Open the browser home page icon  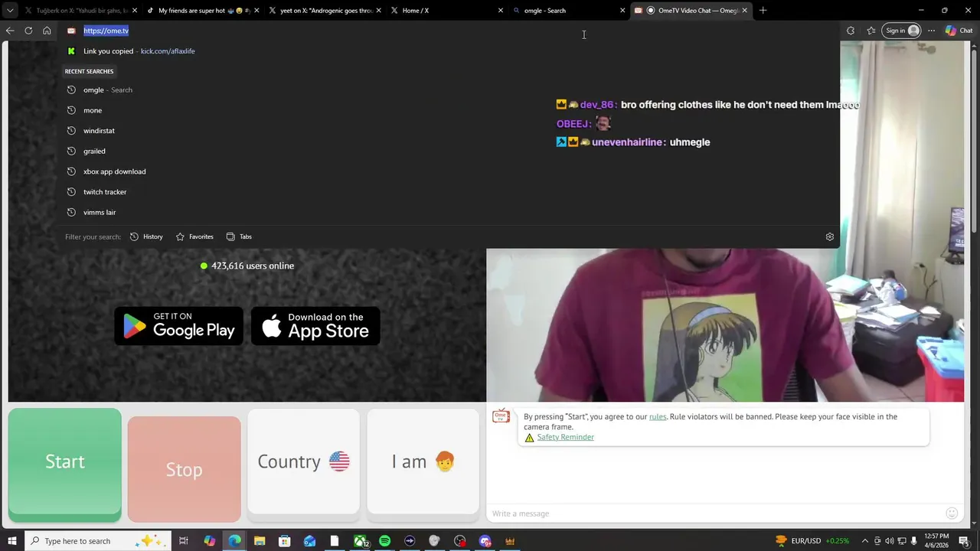point(47,31)
